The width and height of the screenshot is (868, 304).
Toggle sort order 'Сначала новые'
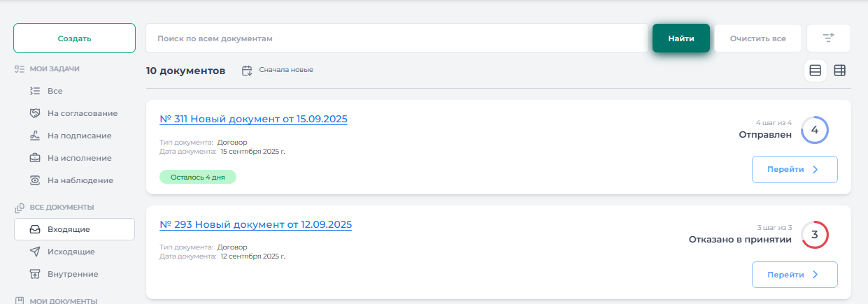point(278,71)
